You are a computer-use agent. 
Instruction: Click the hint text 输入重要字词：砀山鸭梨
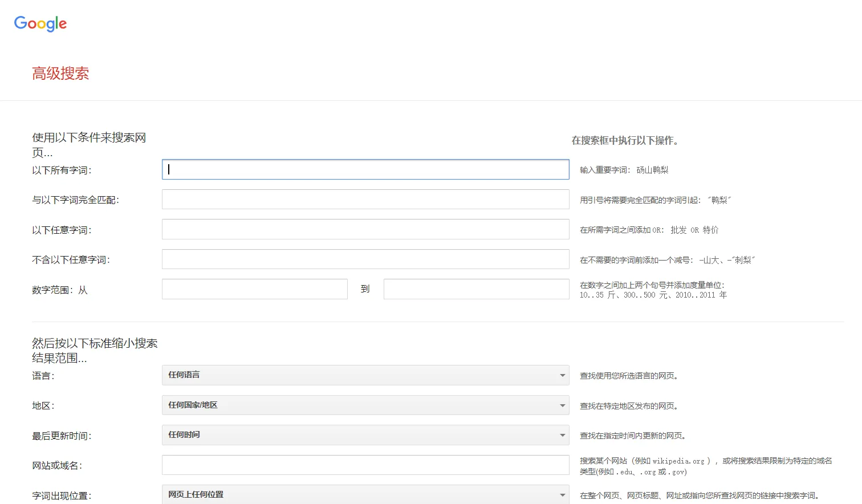[x=624, y=170]
